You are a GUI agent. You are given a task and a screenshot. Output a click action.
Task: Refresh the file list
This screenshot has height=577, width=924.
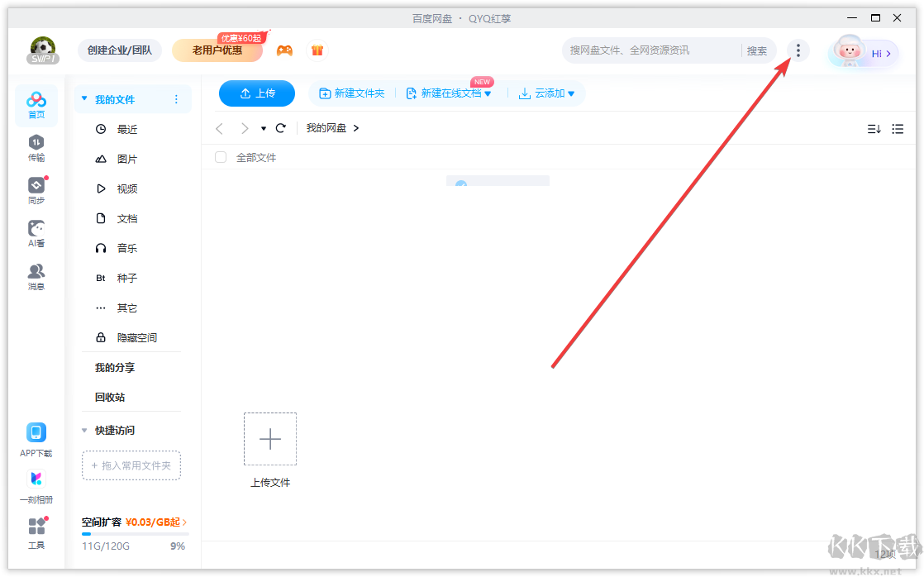(280, 128)
